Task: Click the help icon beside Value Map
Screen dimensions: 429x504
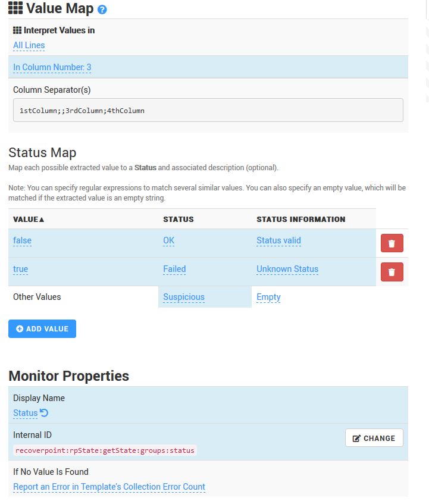Action: tap(102, 10)
